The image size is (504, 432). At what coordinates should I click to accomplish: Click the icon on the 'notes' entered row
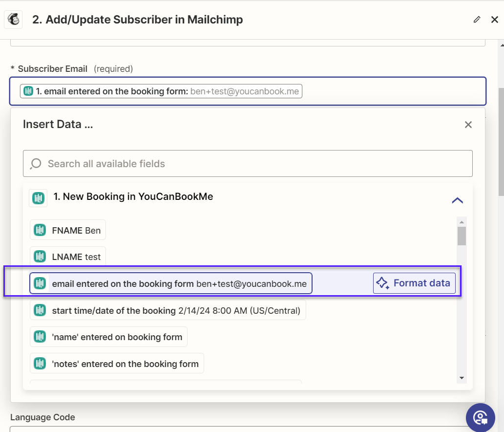pos(40,364)
